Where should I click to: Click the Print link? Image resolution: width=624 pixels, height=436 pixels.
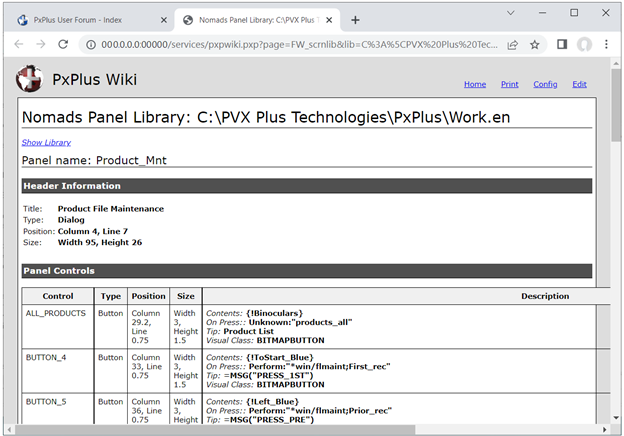coord(509,85)
